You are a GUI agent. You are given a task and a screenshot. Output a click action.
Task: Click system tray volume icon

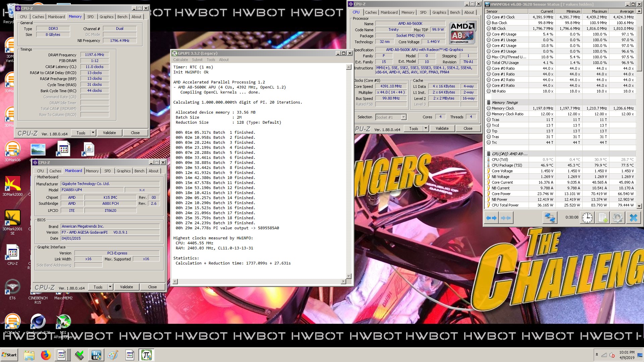[x=612, y=355]
